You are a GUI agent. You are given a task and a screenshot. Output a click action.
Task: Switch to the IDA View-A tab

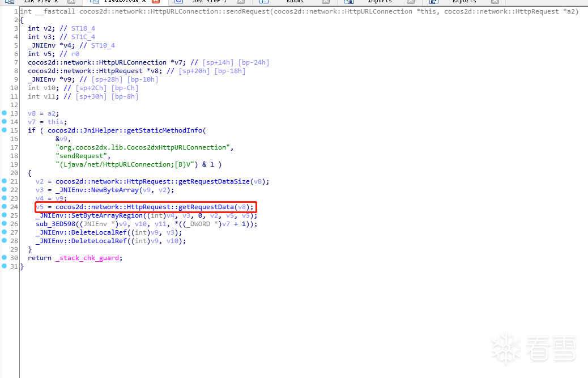[40, 2]
